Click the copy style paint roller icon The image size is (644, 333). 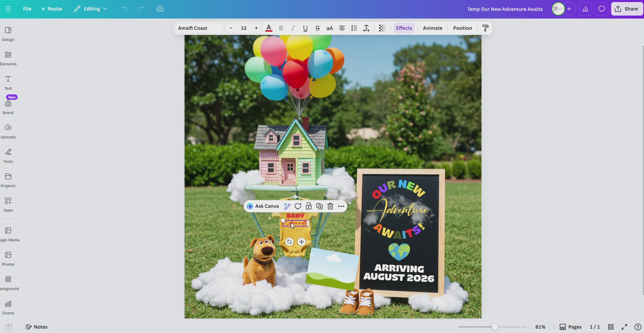pos(485,28)
